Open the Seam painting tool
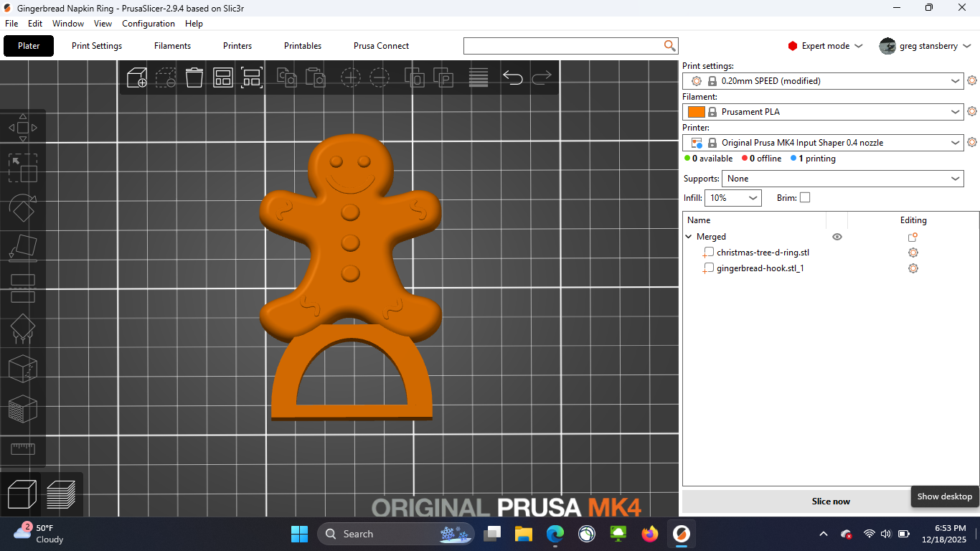Screen dimensions: 980x551 [x=22, y=369]
